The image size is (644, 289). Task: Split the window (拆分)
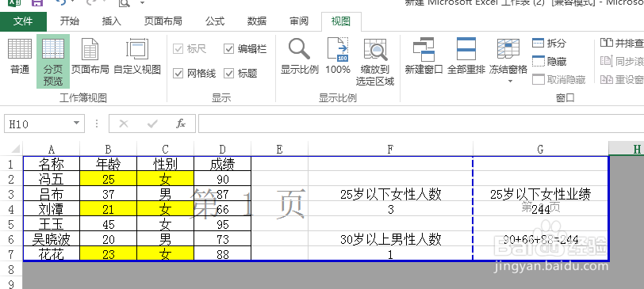549,43
